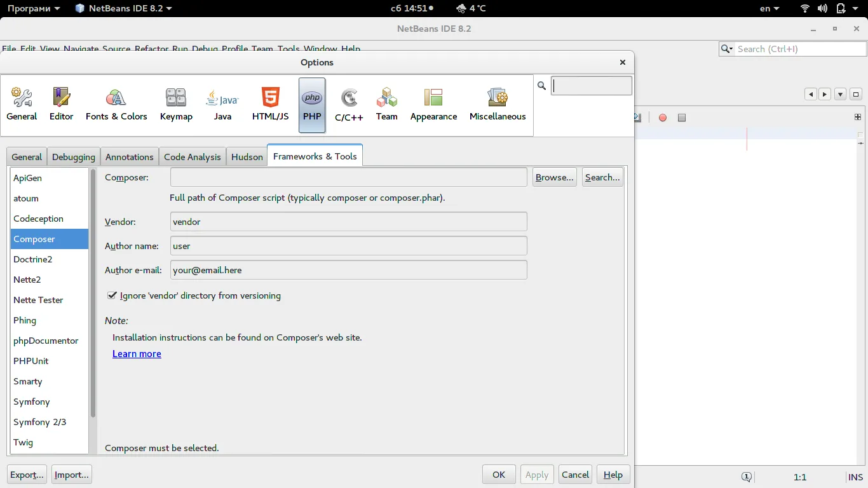Open the Appearance options category
The image size is (868, 488).
click(x=433, y=105)
